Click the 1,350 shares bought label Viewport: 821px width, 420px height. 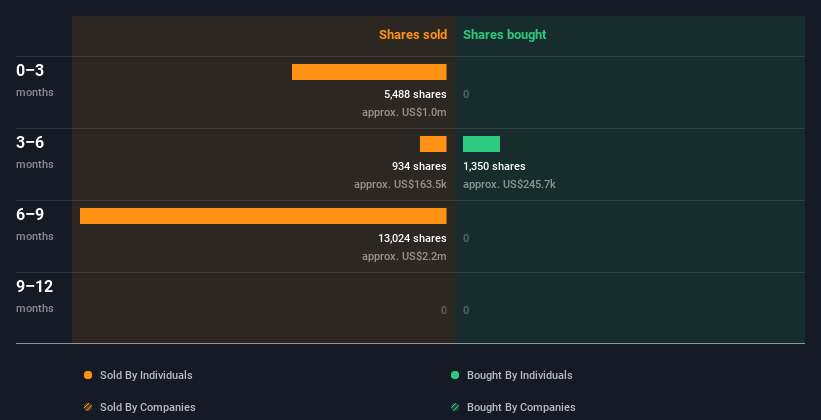tap(494, 166)
